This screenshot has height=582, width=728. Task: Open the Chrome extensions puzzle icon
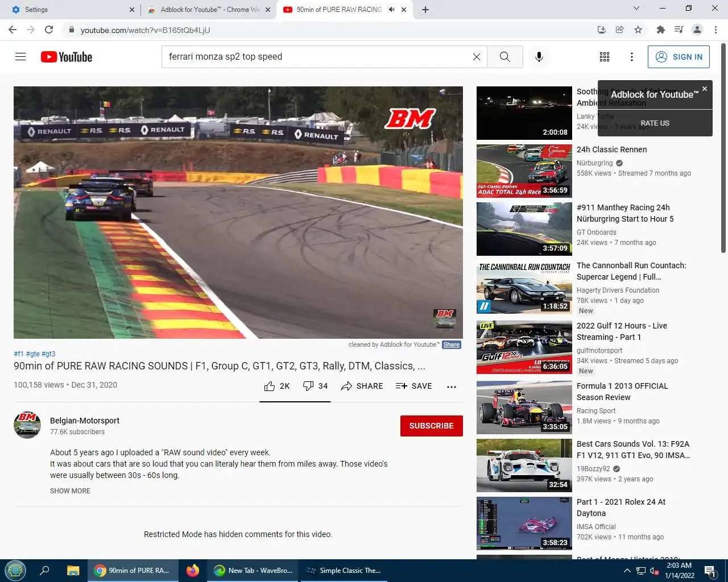(660, 30)
